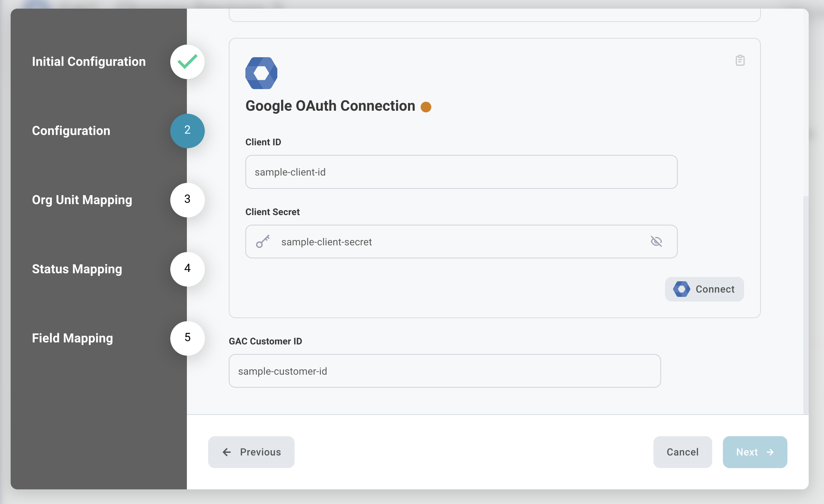Focus the Client ID input field
Viewport: 824px width, 504px height.
click(x=461, y=172)
